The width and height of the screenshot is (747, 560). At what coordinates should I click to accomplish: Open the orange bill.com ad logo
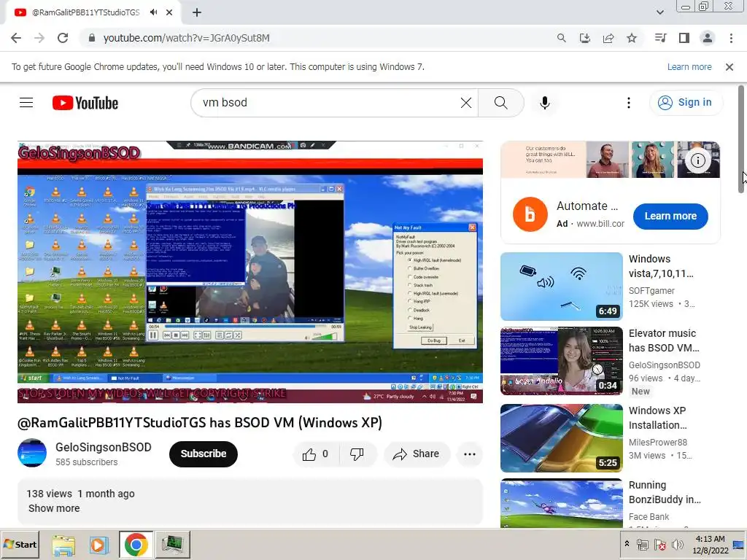530,214
